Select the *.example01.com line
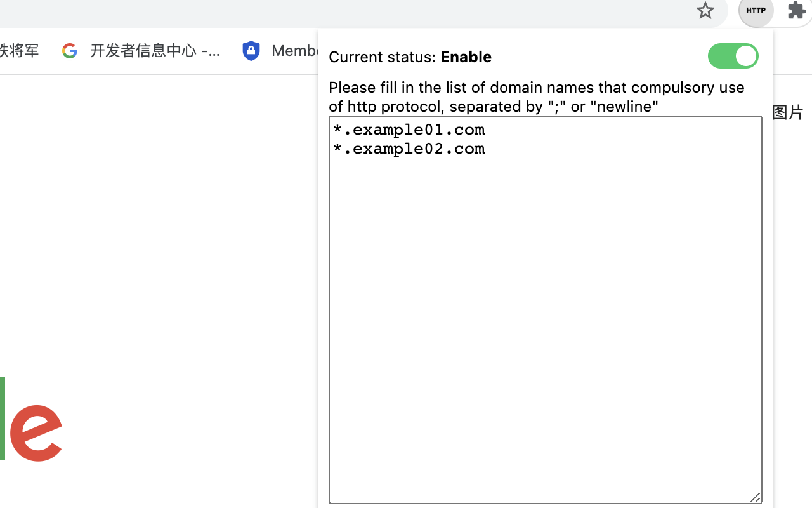This screenshot has height=508, width=812. 409,130
